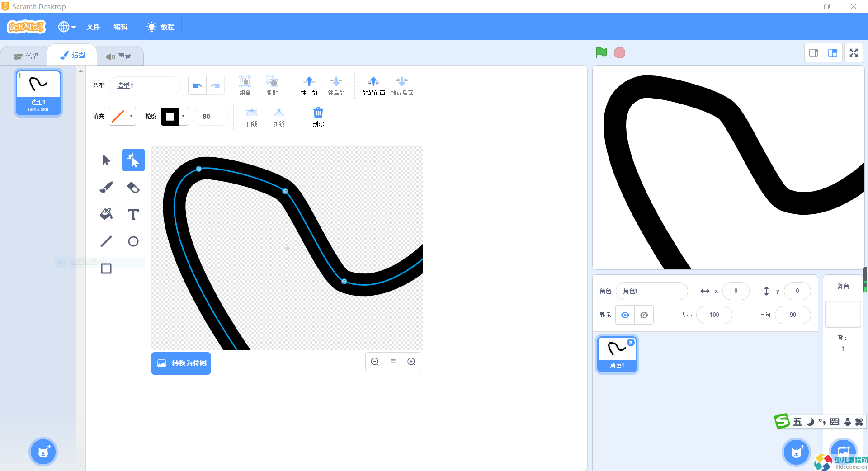Switch to small stage layout
Viewport: 868px width, 471px height.
(x=814, y=53)
